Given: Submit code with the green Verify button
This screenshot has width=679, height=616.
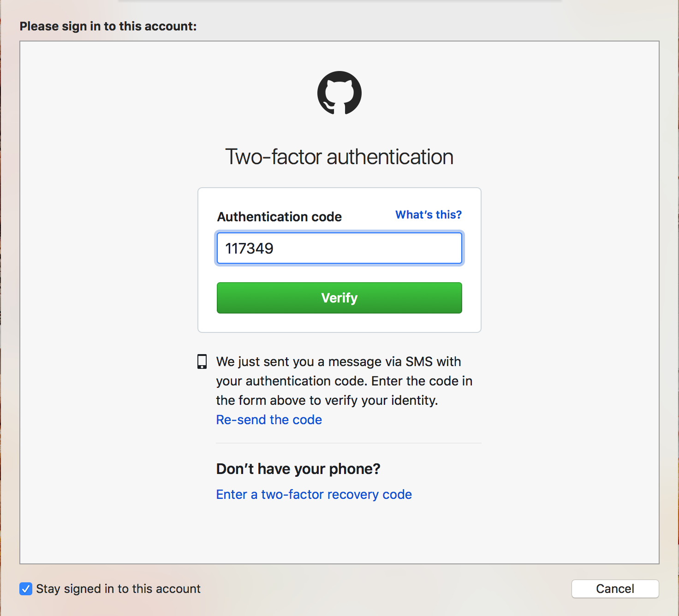Looking at the screenshot, I should (339, 298).
